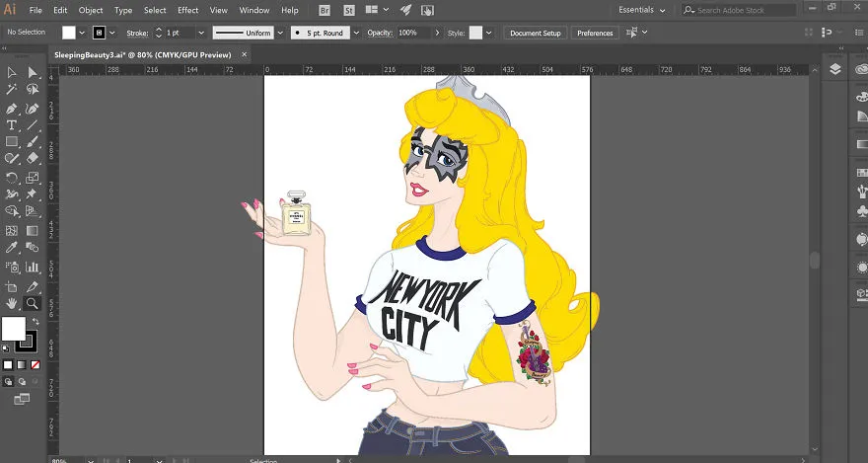Open the Uniform stroke profile dropdown
Screen dimensions: 868x463
pos(279,34)
